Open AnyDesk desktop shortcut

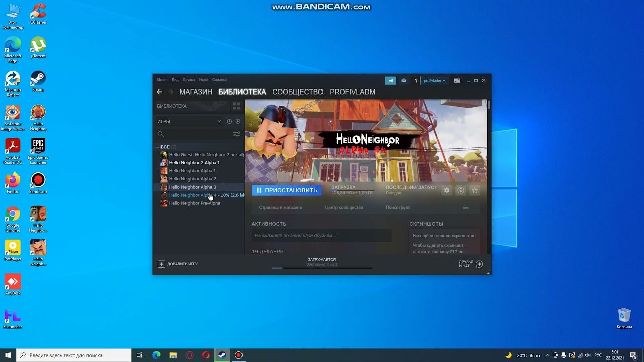point(13,284)
